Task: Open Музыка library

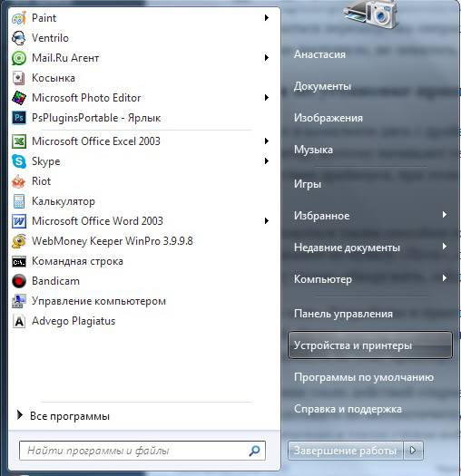Action: click(x=313, y=150)
